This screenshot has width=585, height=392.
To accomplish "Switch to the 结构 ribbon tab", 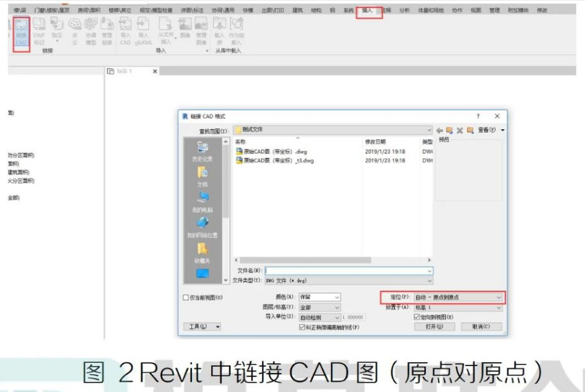I will pos(316,10).
